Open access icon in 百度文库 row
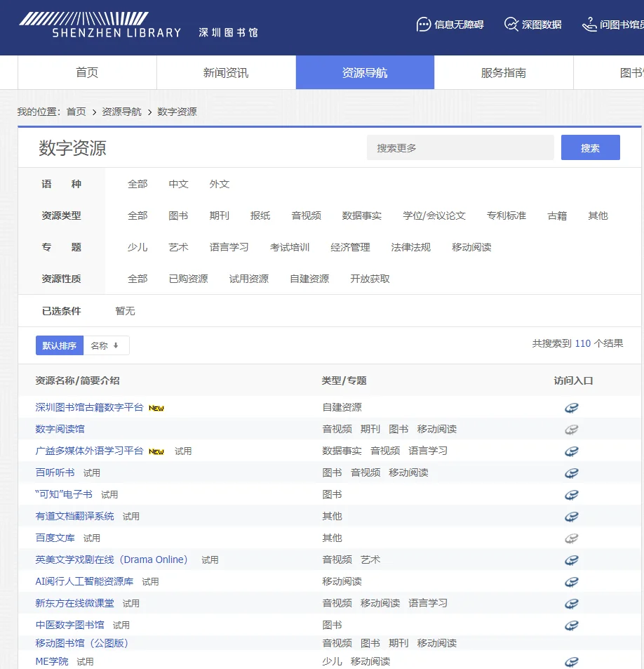This screenshot has height=669, width=644. [x=572, y=538]
